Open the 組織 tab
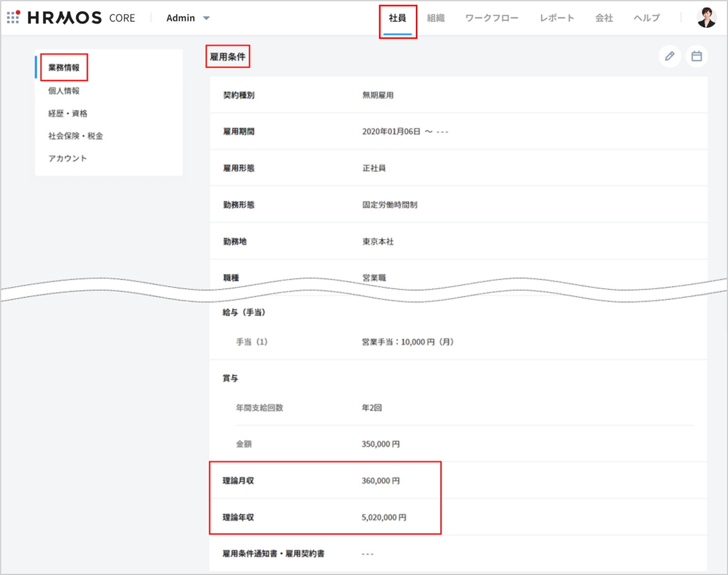The image size is (728, 575). 436,18
